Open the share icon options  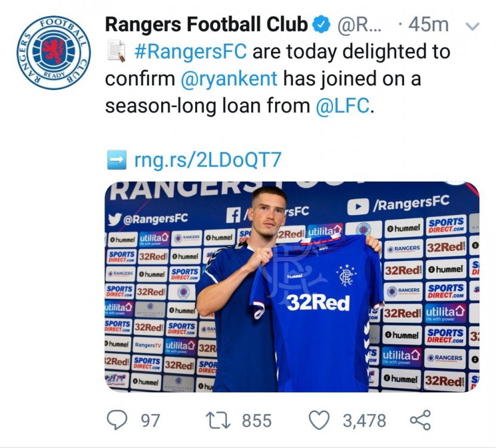420,420
